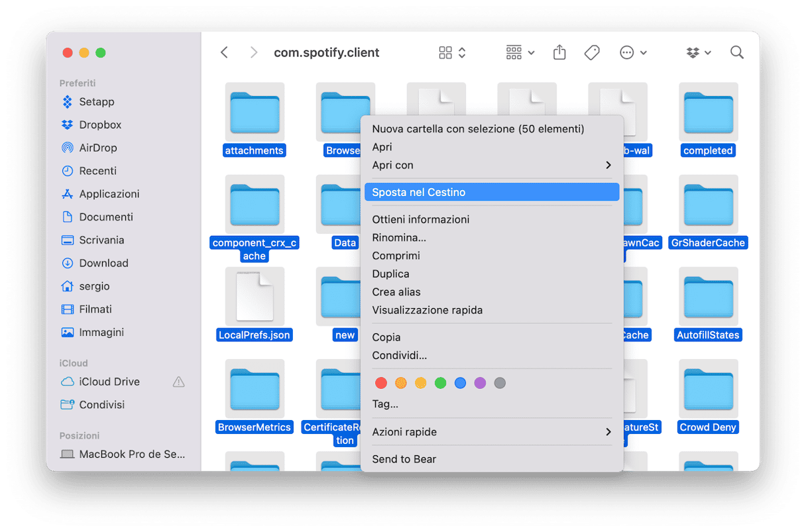Select Sposta nel Cestino
Screen dimensions: 806x532
[x=492, y=192]
